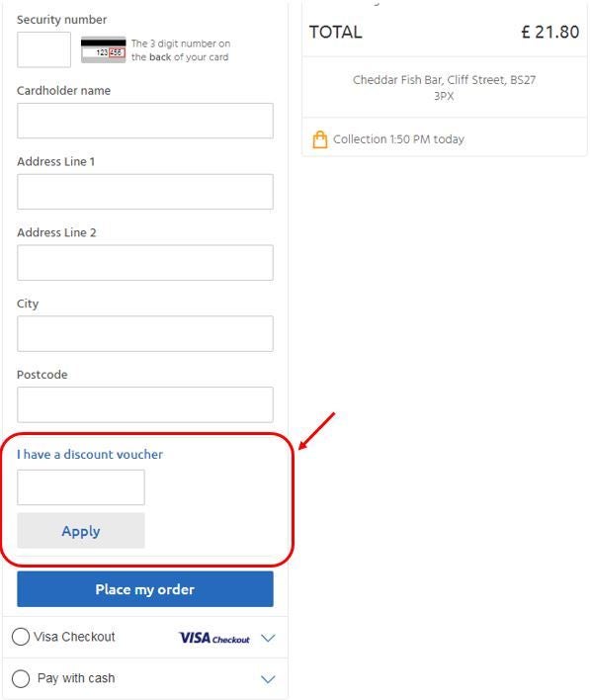Click the Collection 1:50 PM today text
The image size is (590, 700).
(x=398, y=139)
